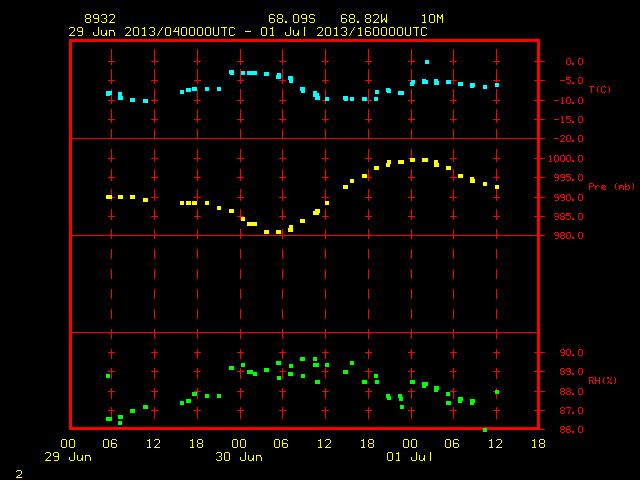Click the 68.09S latitude text
The width and height of the screenshot is (640, 480).
tap(292, 19)
